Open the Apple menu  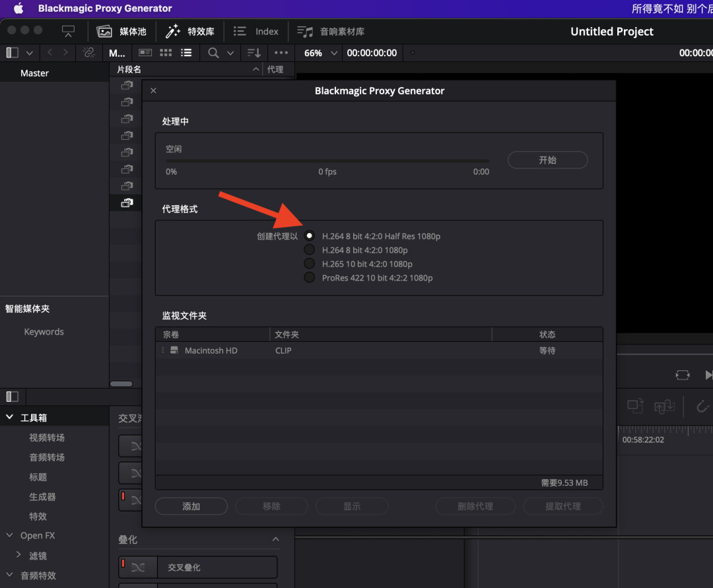(18, 8)
